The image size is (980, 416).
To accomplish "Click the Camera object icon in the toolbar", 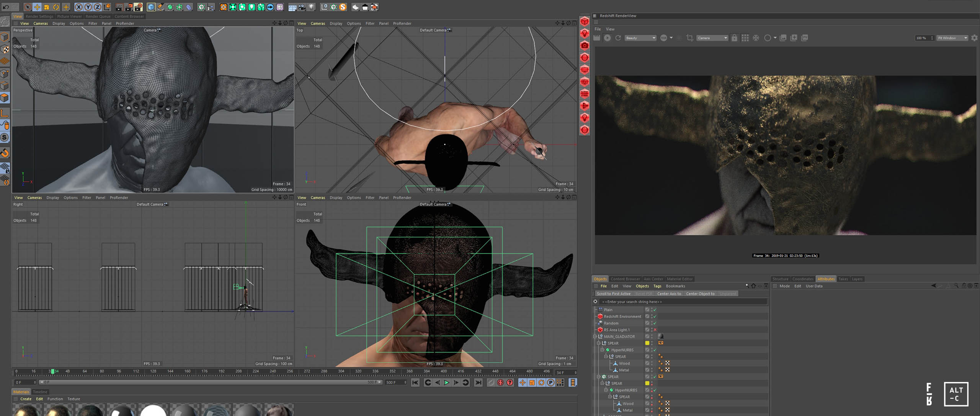I will tap(302, 7).
